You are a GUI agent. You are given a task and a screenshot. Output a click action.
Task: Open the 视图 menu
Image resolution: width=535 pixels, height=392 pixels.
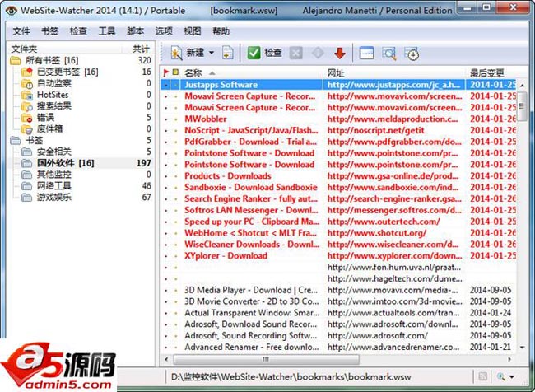[193, 31]
